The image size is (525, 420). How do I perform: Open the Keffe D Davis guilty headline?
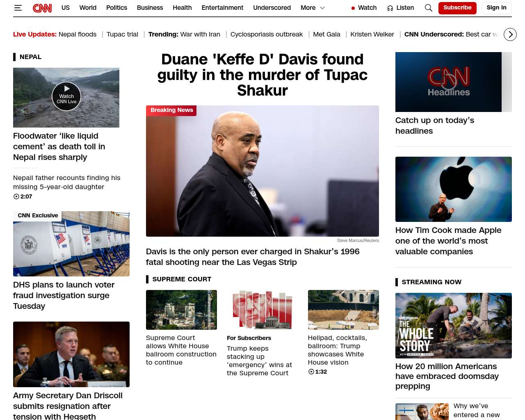[262, 75]
